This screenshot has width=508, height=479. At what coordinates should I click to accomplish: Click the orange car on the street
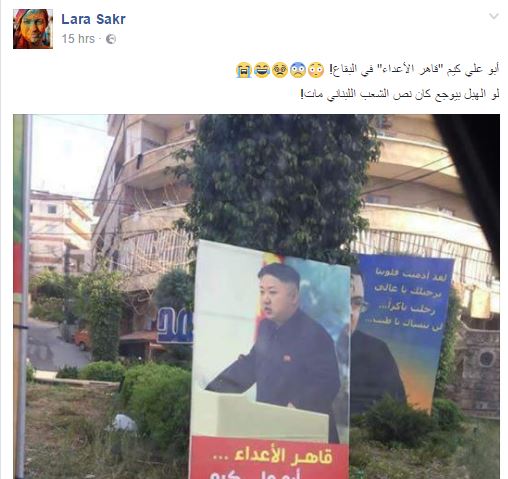(x=82, y=339)
